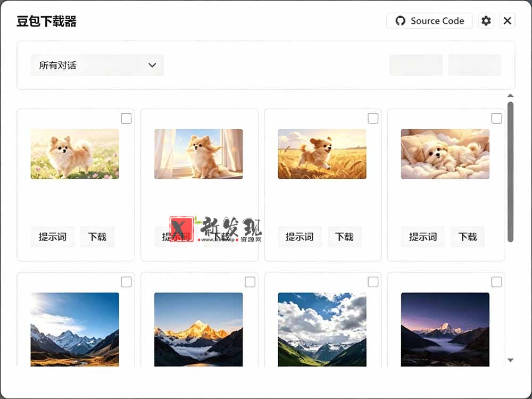This screenshot has width=532, height=399.
Task: Open the dog sitting by window thumbnail
Action: point(198,154)
